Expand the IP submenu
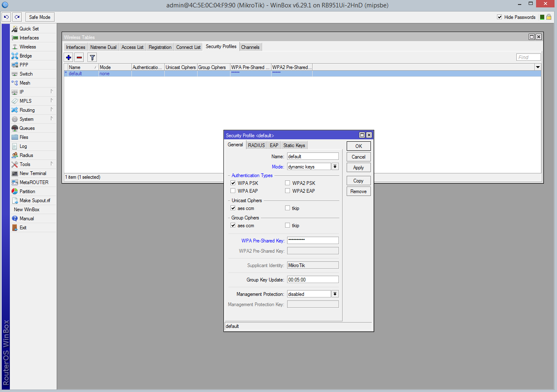Image resolution: width=557 pixels, height=392 pixels. pyautogui.click(x=52, y=92)
